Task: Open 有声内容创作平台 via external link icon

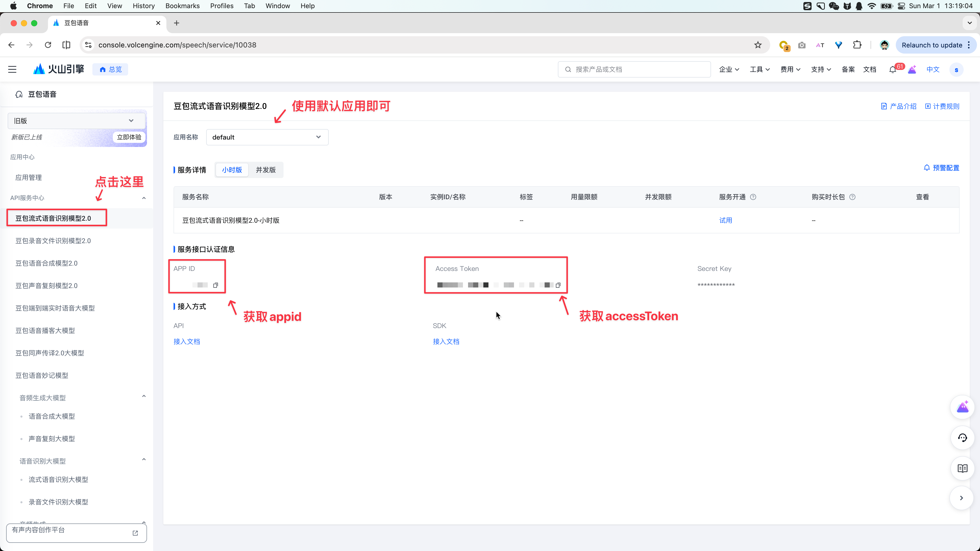Action: [136, 533]
